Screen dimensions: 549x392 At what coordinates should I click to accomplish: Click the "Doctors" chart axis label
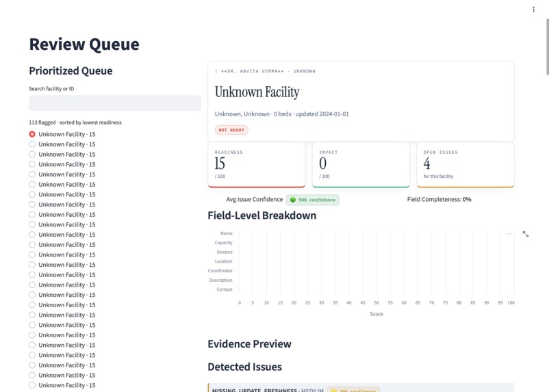click(x=225, y=252)
